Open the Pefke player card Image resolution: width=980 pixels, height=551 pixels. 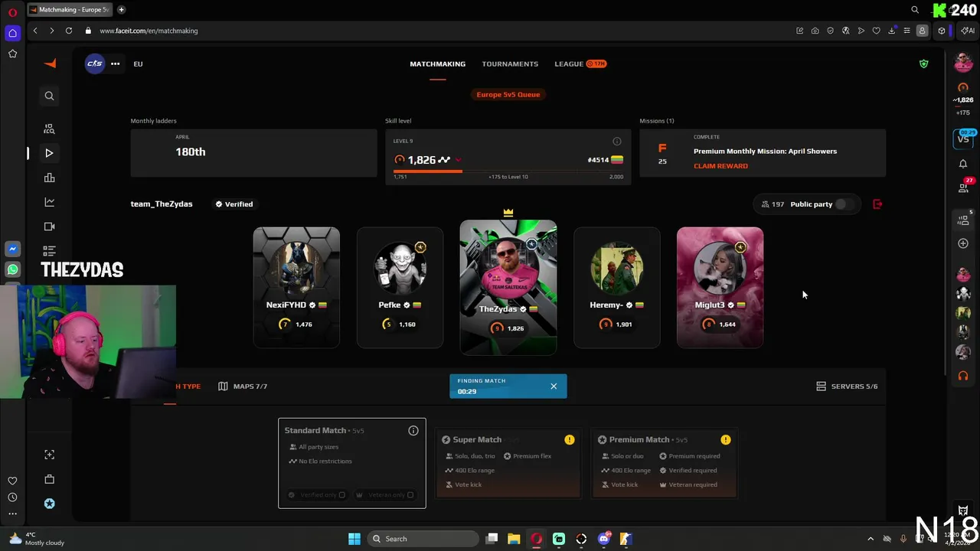point(400,287)
